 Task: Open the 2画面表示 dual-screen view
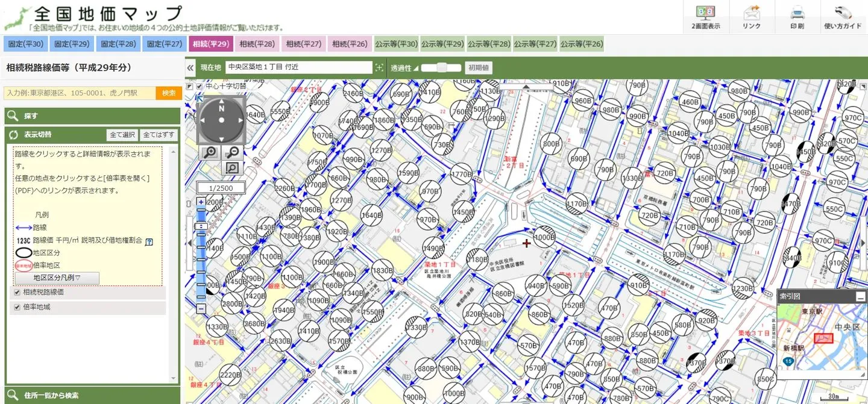(706, 16)
